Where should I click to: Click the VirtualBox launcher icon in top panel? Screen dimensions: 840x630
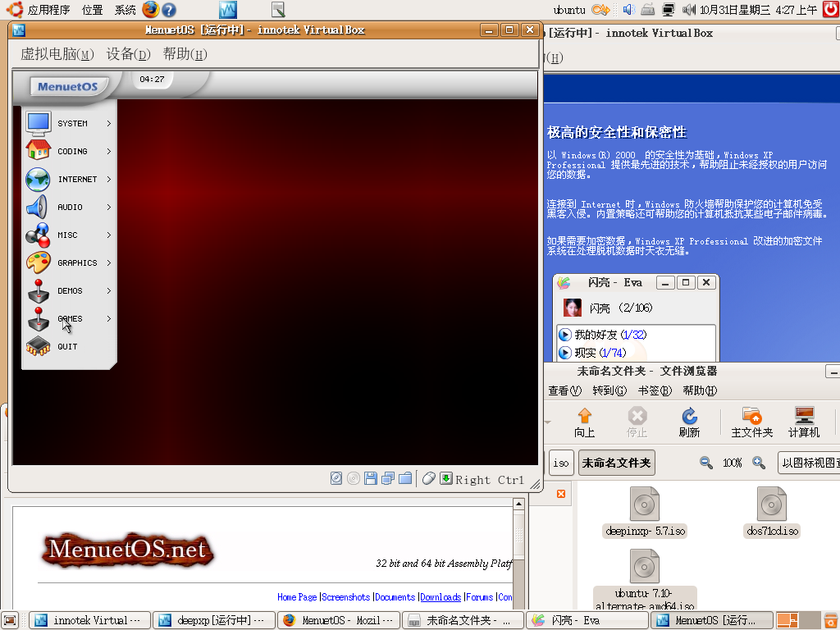click(228, 10)
